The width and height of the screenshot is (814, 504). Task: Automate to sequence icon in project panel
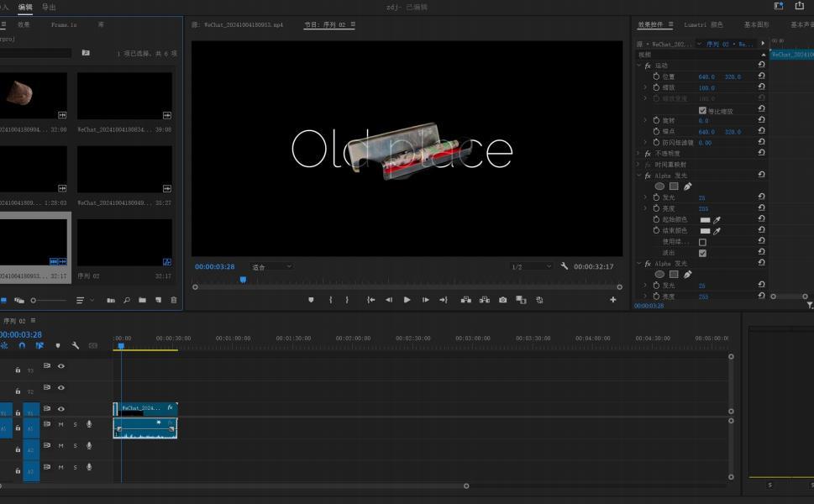[x=111, y=300]
